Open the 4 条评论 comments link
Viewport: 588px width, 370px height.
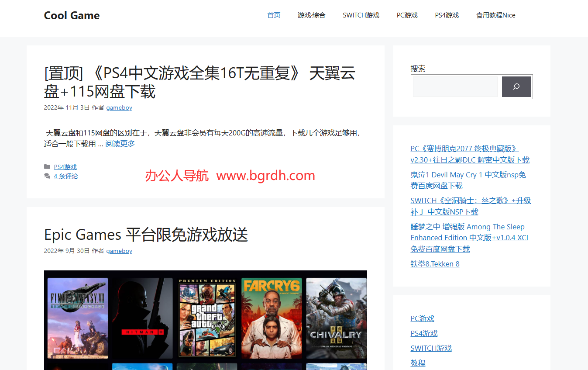(x=65, y=176)
